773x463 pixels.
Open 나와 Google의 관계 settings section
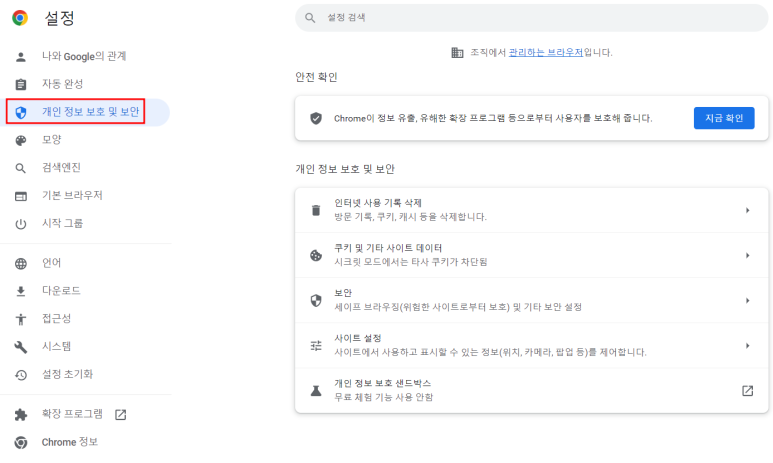point(84,57)
